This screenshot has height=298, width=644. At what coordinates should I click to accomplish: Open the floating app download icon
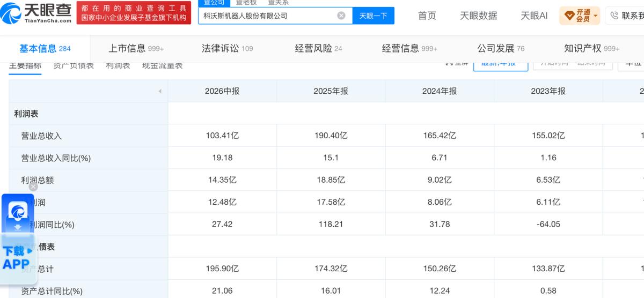coord(18,213)
